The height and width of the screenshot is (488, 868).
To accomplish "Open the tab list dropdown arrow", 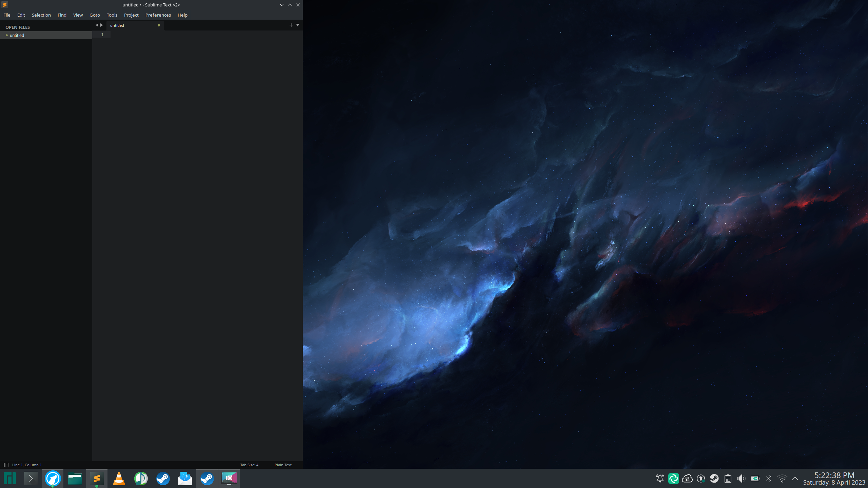I will pos(298,25).
